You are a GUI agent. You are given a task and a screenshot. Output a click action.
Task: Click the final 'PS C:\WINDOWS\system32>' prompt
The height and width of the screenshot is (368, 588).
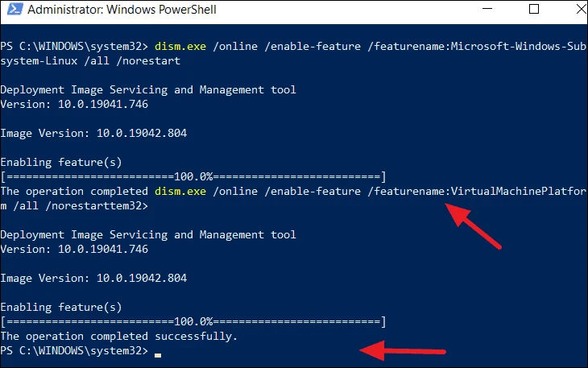coord(74,351)
